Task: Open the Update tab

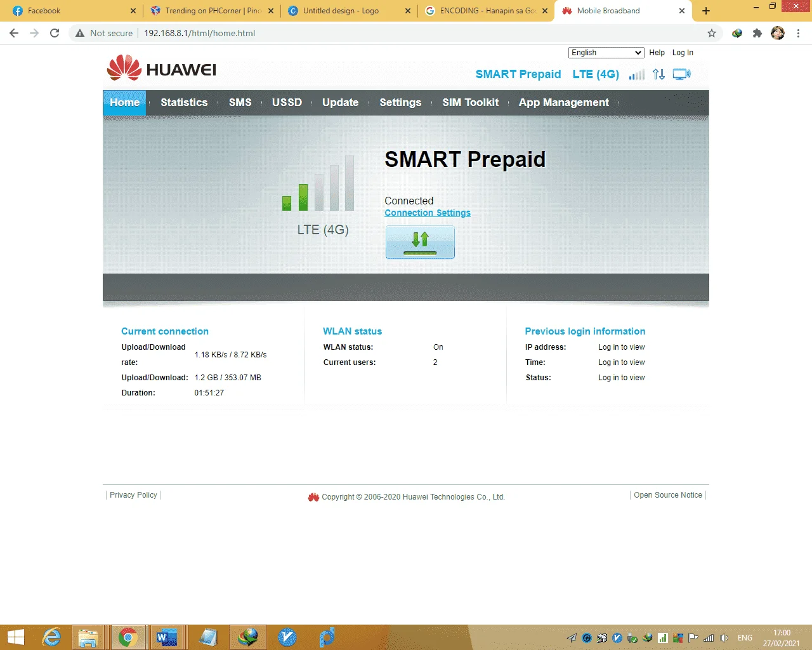Action: coord(340,102)
